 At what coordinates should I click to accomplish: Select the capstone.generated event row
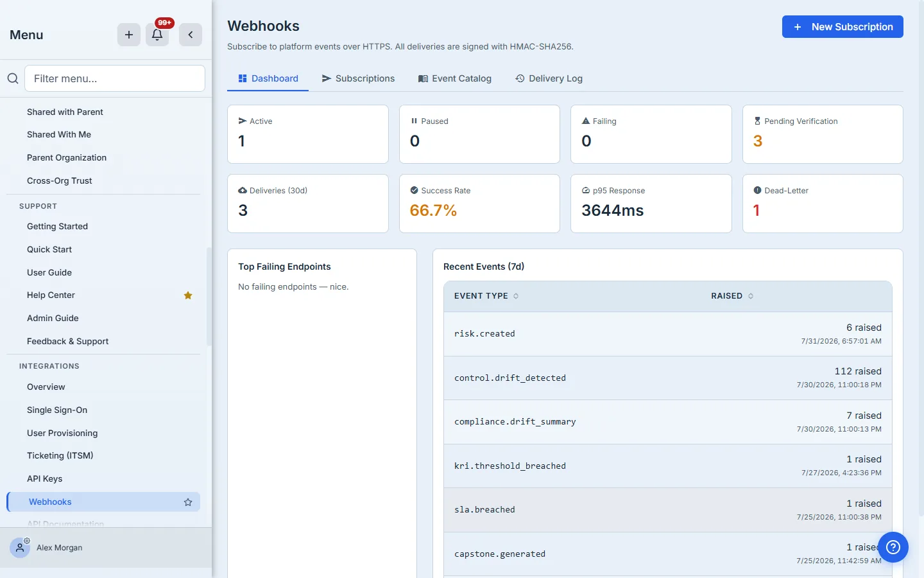point(668,554)
